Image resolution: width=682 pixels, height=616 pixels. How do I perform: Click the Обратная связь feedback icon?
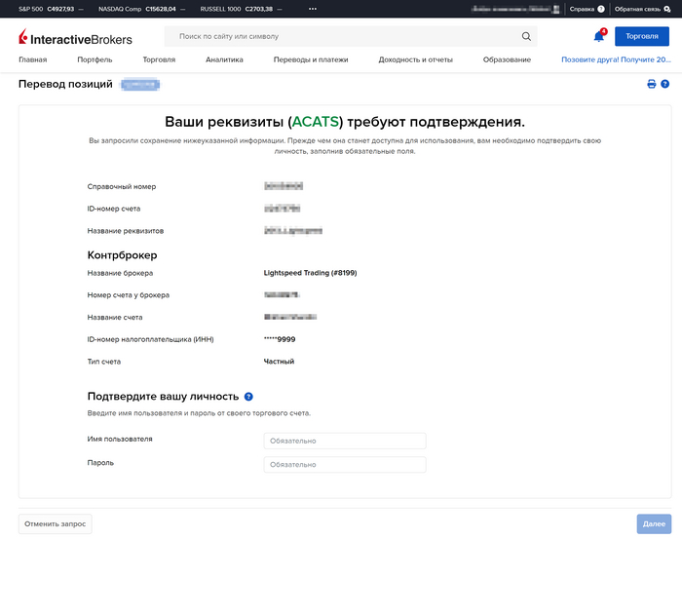(x=666, y=9)
